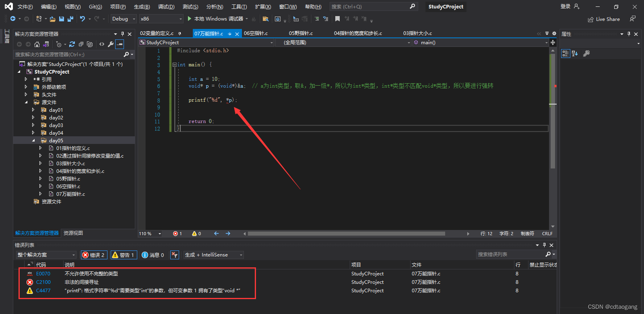644x314 pixels.
Task: Click the clear error list filter icon
Action: pyautogui.click(x=174, y=255)
